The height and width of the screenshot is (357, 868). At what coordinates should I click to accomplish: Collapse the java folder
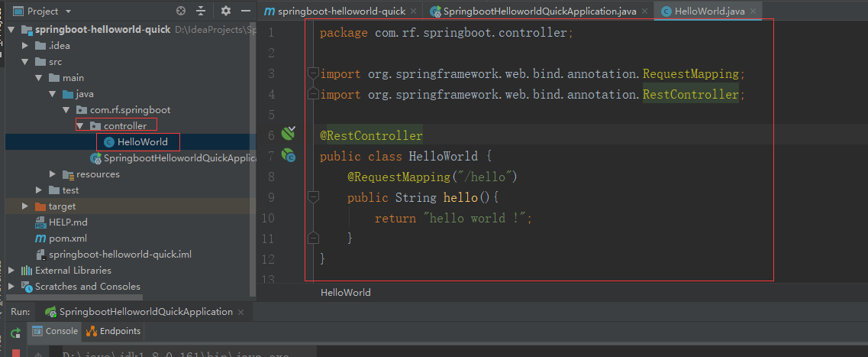[x=53, y=94]
